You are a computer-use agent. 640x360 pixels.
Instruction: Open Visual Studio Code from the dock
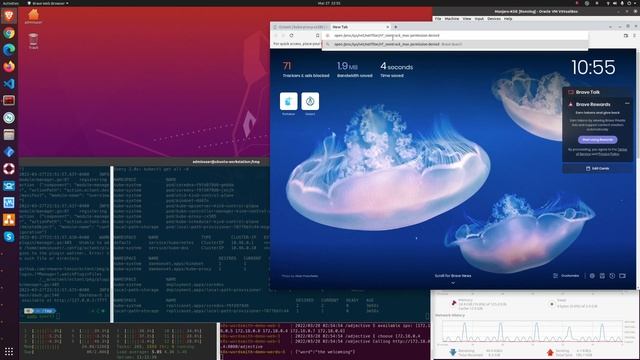(9, 84)
